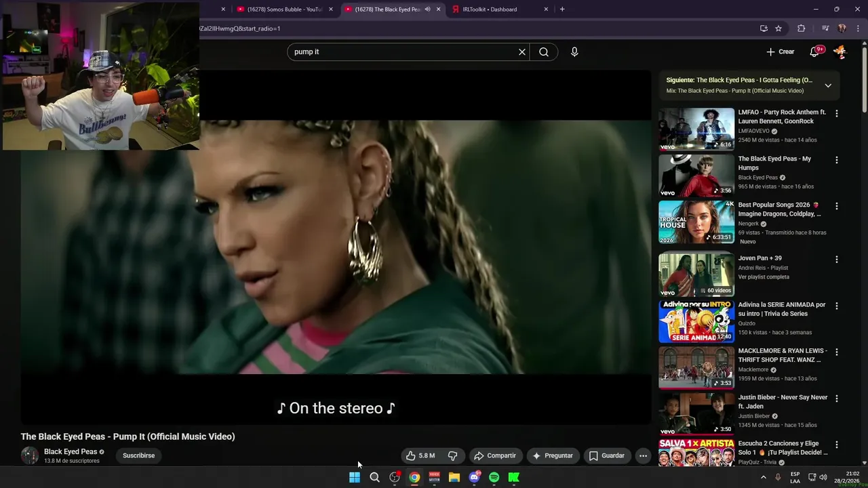Click install app icon in address bar
The height and width of the screenshot is (488, 868).
click(764, 28)
